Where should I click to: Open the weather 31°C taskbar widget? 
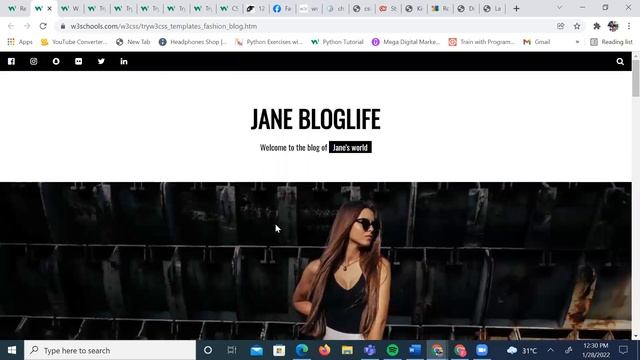[x=522, y=350]
